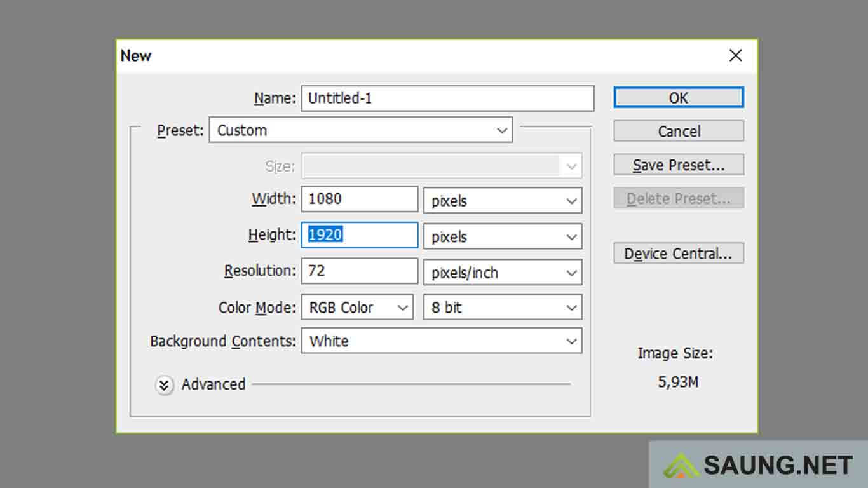
Task: Click the New dialog title text
Action: (x=136, y=56)
